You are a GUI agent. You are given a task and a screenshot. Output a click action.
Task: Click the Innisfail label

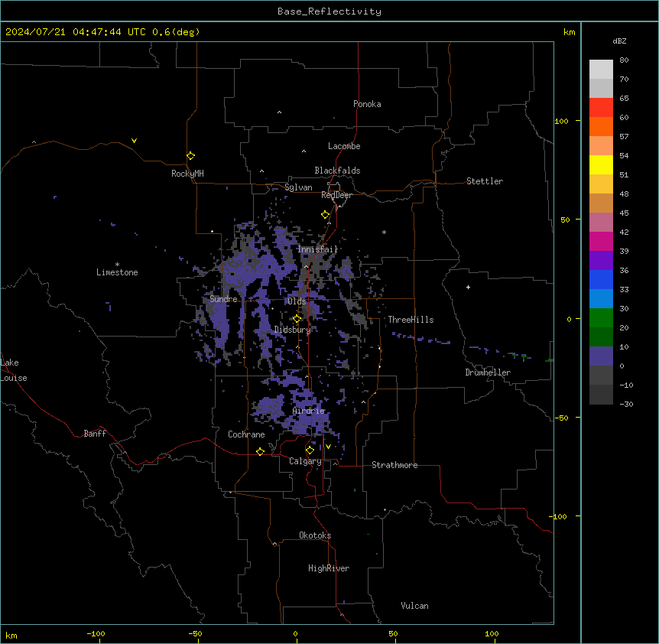click(317, 249)
